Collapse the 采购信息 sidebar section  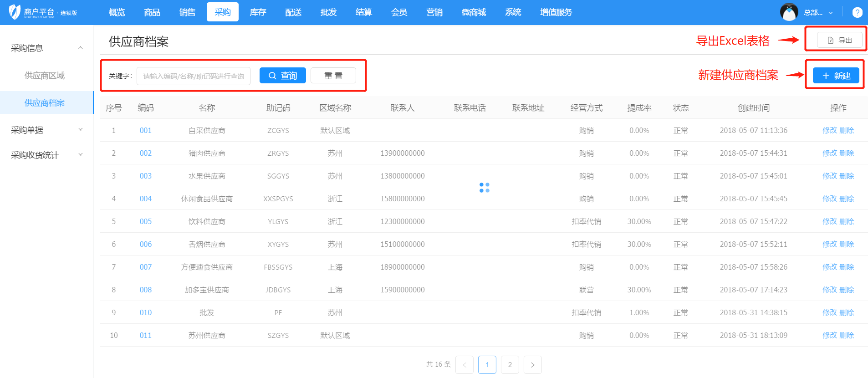coord(81,48)
